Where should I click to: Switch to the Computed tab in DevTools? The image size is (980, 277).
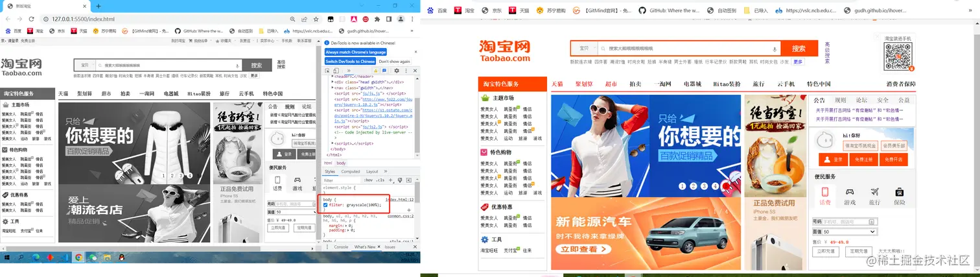click(351, 171)
